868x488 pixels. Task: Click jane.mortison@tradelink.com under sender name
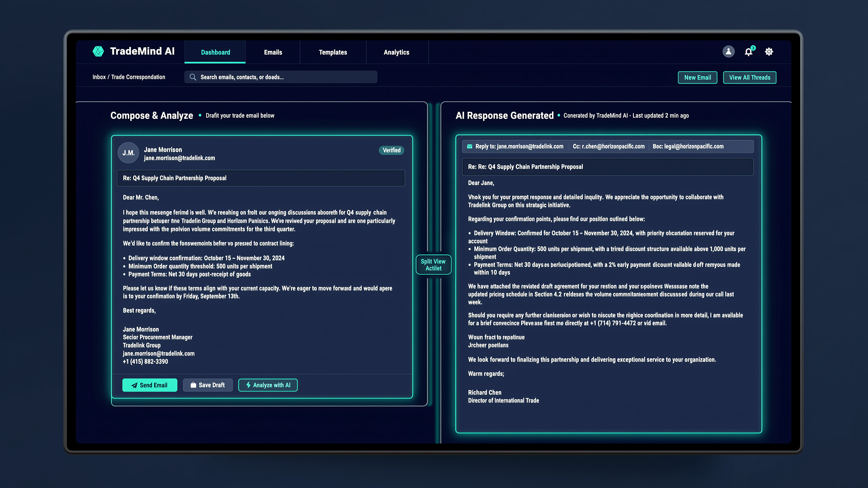179,158
